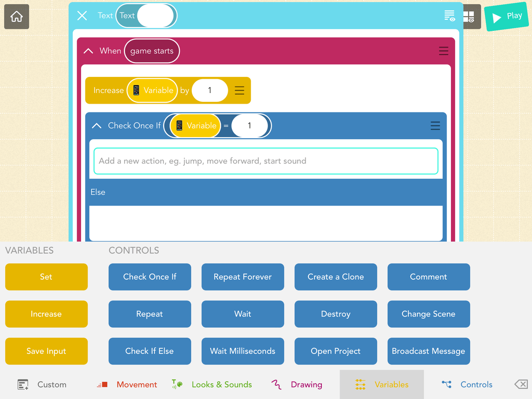The height and width of the screenshot is (399, 532).
Task: Toggle the grid preview eye icon
Action: tap(469, 16)
